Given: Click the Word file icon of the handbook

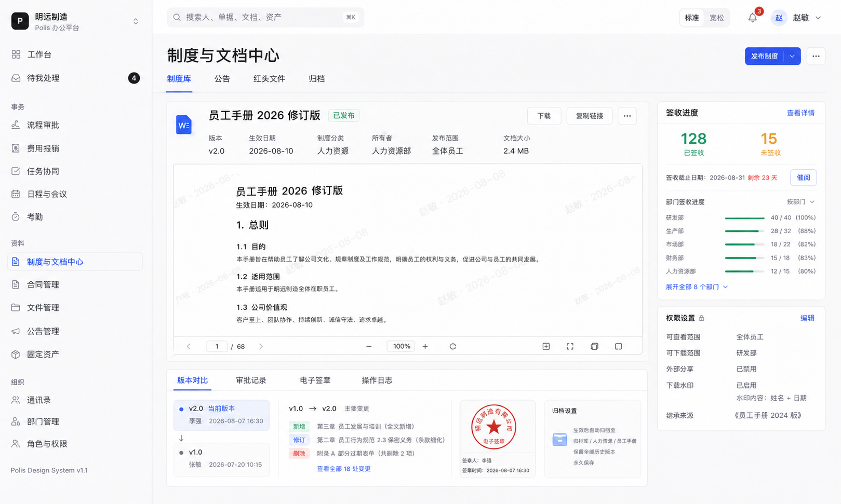Looking at the screenshot, I should (184, 125).
